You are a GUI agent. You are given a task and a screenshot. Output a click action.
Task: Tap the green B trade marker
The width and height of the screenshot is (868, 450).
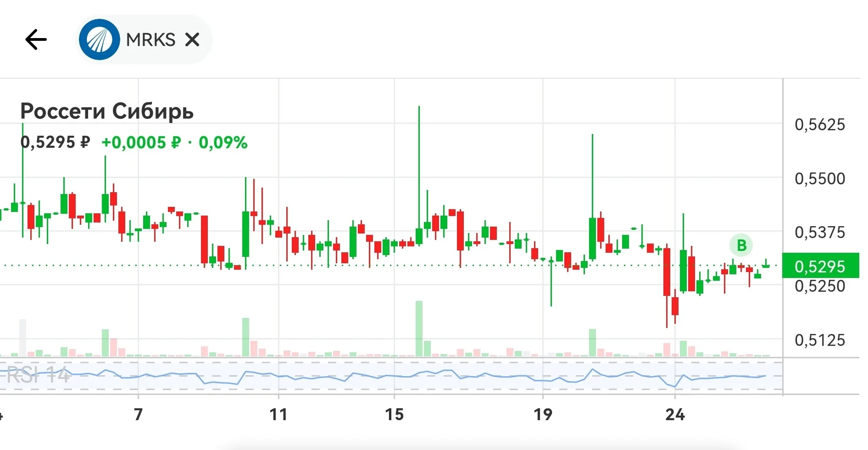[x=741, y=245]
